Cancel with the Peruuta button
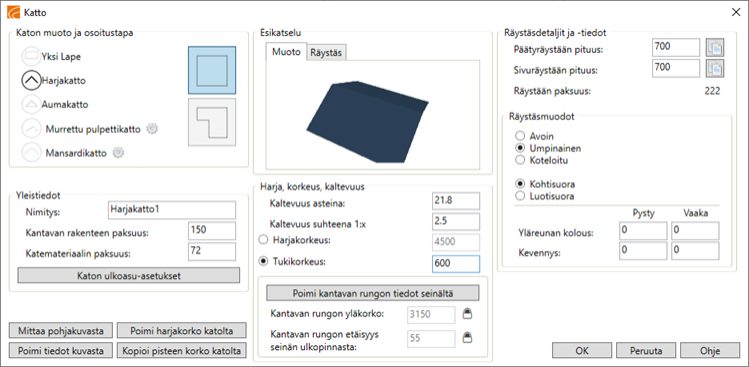This screenshot has width=749, height=367. pos(646,350)
